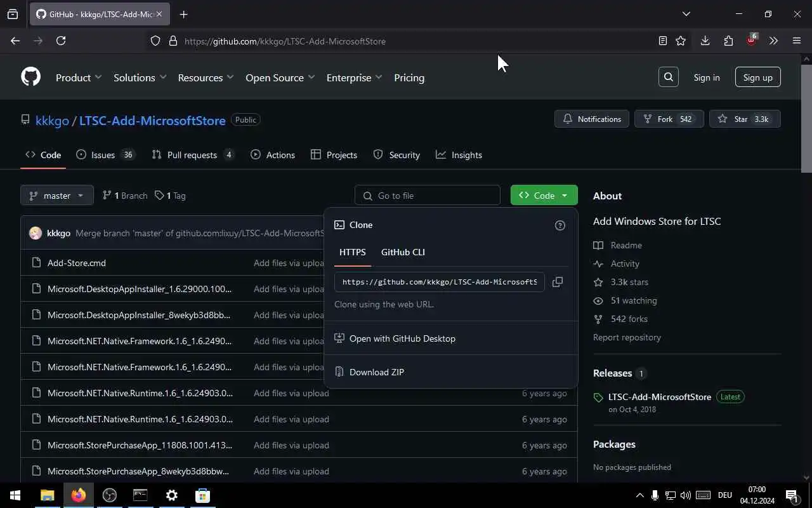Open the Security tab
This screenshot has height=508, width=812.
pos(396,155)
